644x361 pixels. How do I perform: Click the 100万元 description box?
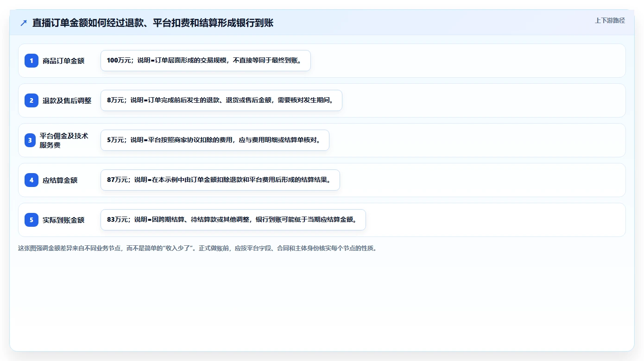click(206, 61)
